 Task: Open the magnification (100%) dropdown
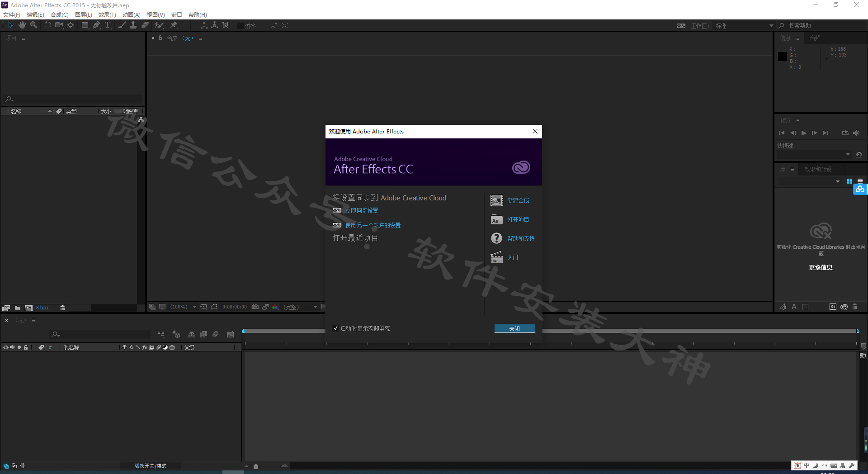[183, 307]
